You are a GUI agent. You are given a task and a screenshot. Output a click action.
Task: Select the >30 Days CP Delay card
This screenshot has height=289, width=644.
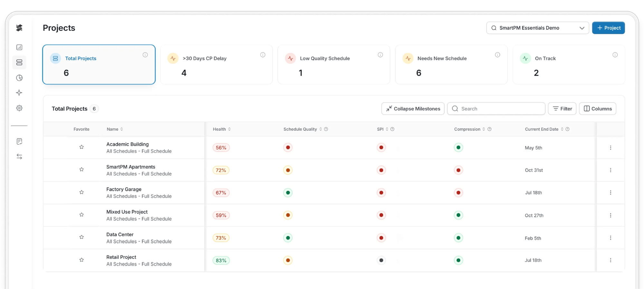(x=216, y=65)
